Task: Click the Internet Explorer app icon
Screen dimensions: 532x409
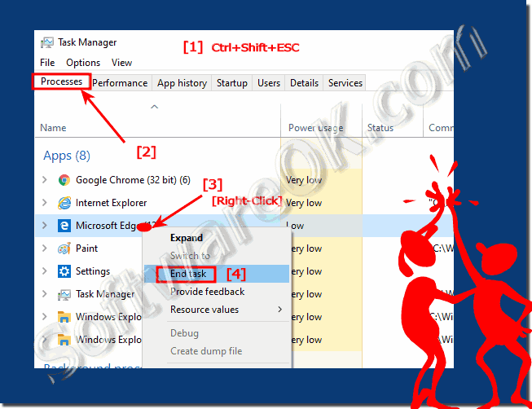Action: click(x=64, y=203)
